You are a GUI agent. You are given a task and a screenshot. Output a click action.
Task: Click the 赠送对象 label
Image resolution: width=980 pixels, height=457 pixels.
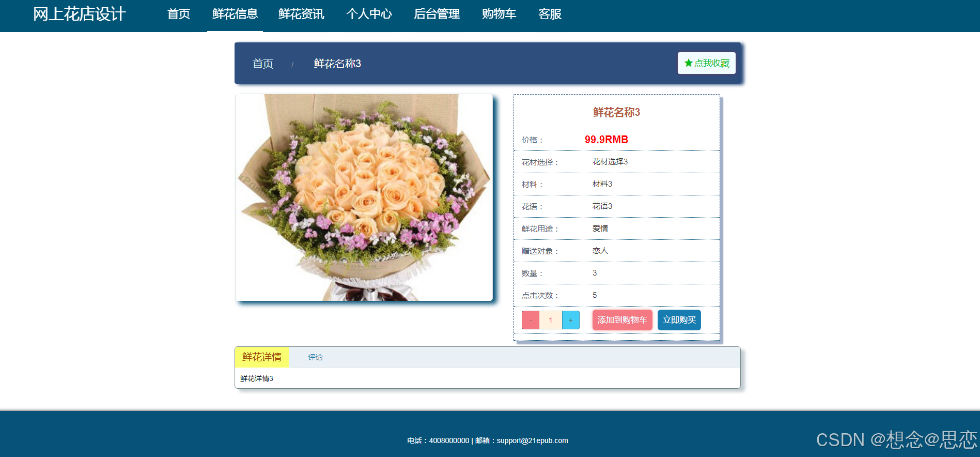point(540,251)
